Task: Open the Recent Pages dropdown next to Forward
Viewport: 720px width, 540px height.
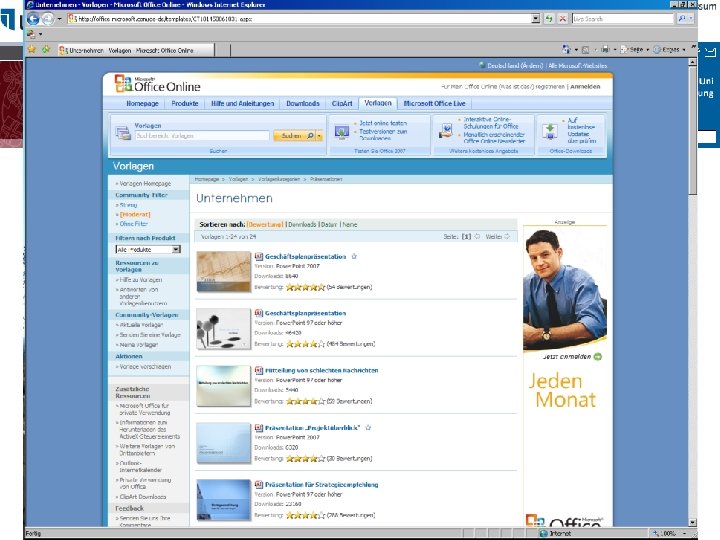Action: 59,19
